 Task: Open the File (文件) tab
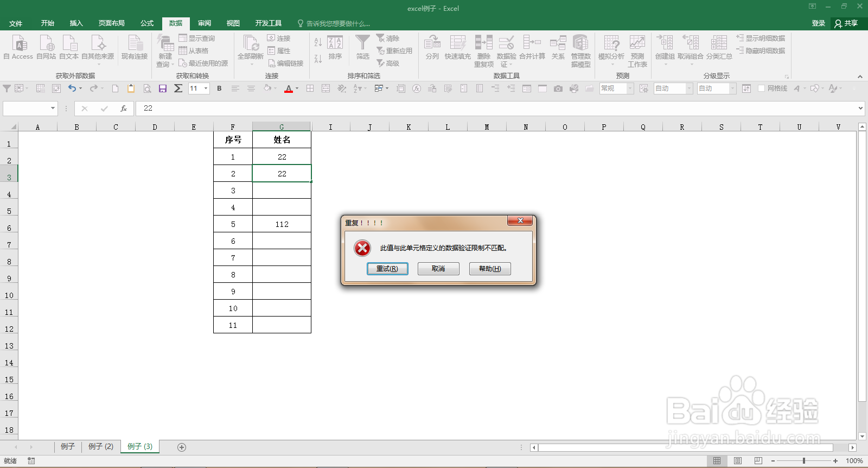coord(16,23)
